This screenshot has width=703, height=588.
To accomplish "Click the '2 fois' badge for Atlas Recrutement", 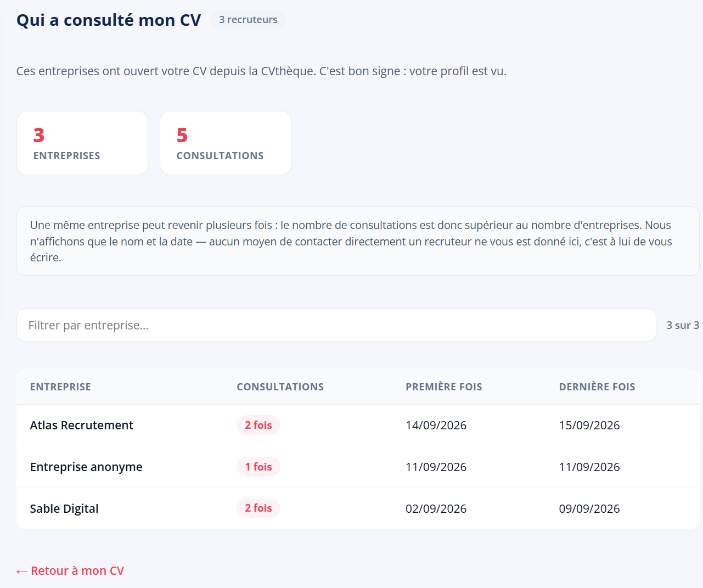I will pos(258,425).
